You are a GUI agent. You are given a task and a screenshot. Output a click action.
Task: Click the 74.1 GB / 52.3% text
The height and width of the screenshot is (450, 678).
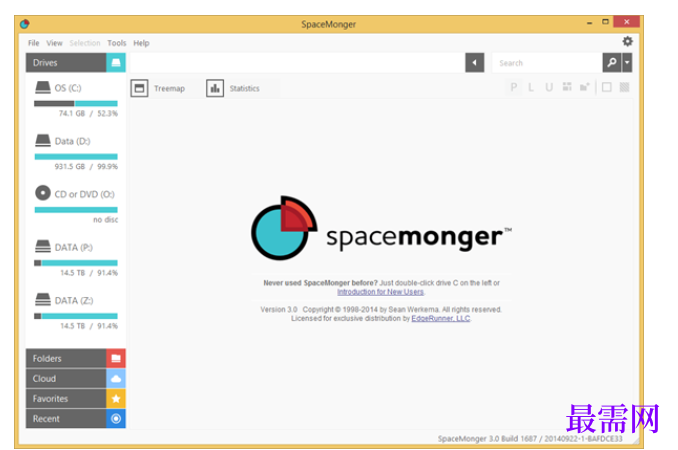pyautogui.click(x=88, y=113)
